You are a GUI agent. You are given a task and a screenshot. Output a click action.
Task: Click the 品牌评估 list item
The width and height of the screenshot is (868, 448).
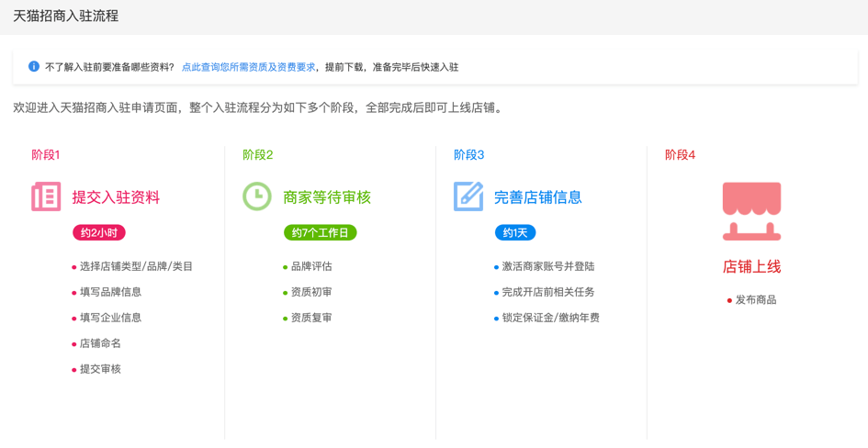click(x=311, y=266)
